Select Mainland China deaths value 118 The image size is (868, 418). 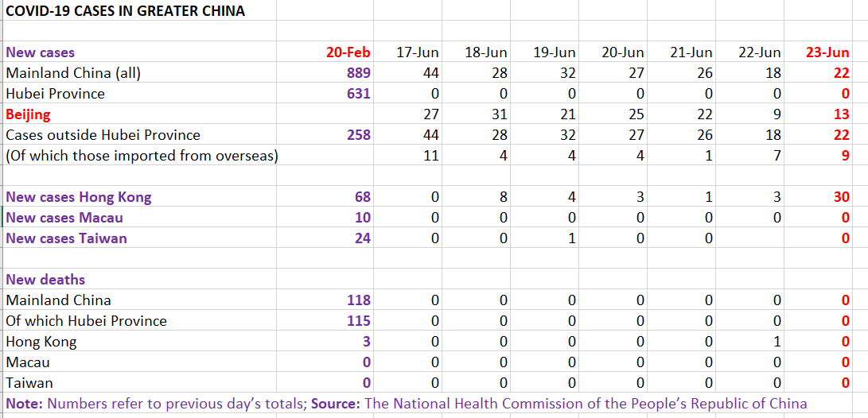[x=359, y=300]
